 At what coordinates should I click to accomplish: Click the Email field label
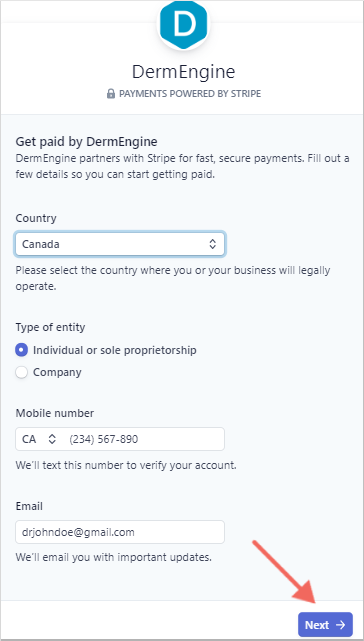click(x=29, y=506)
